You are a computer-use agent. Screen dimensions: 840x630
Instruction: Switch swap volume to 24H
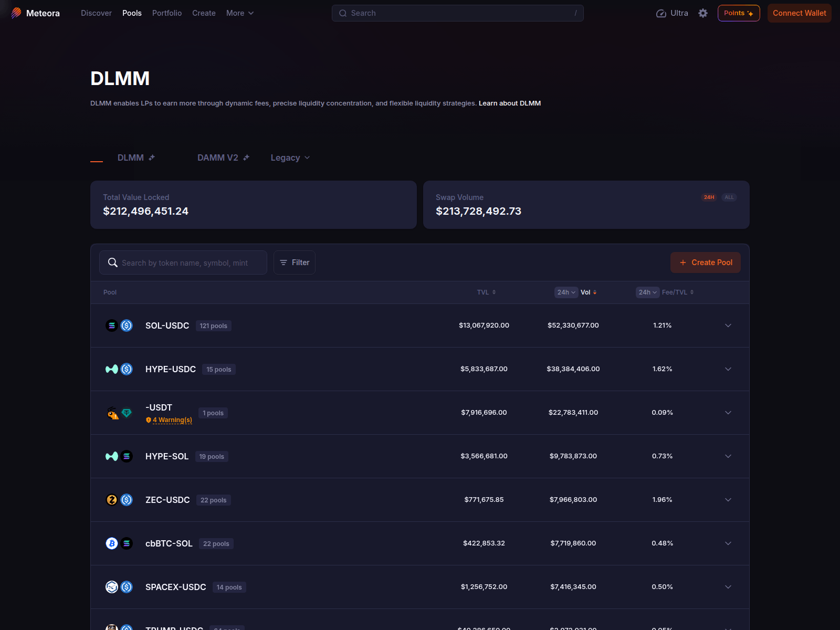point(709,197)
